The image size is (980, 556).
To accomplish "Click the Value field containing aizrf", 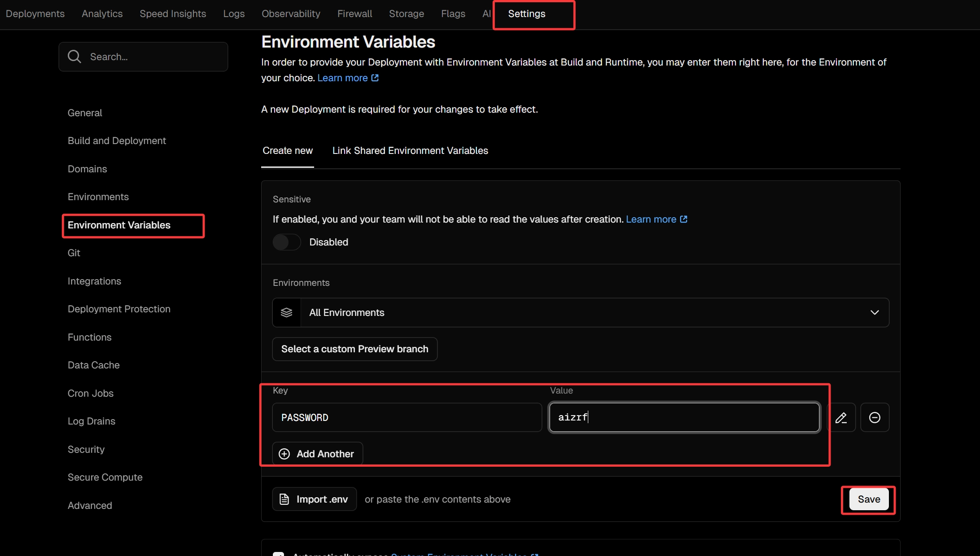I will tap(684, 417).
